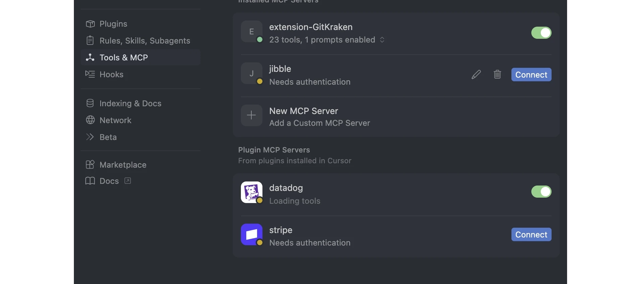Click the plus icon for New MCP Server
This screenshot has width=644, height=284.
252,115
